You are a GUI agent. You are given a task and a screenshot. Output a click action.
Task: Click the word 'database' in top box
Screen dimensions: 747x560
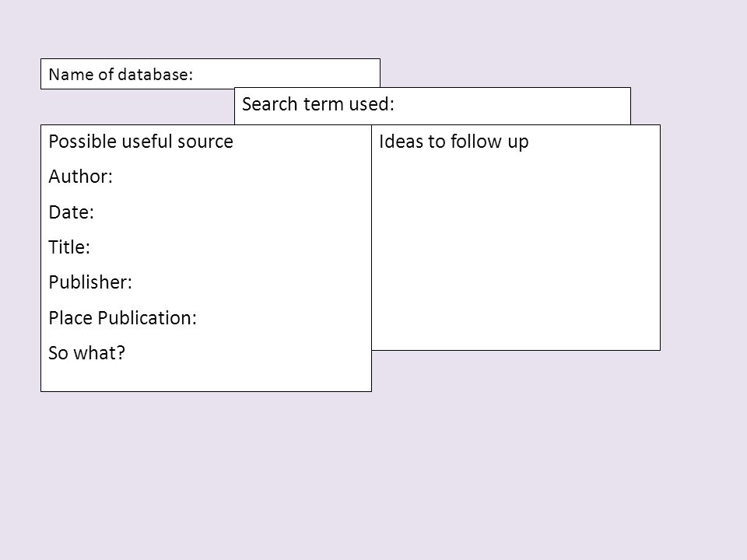[155, 75]
